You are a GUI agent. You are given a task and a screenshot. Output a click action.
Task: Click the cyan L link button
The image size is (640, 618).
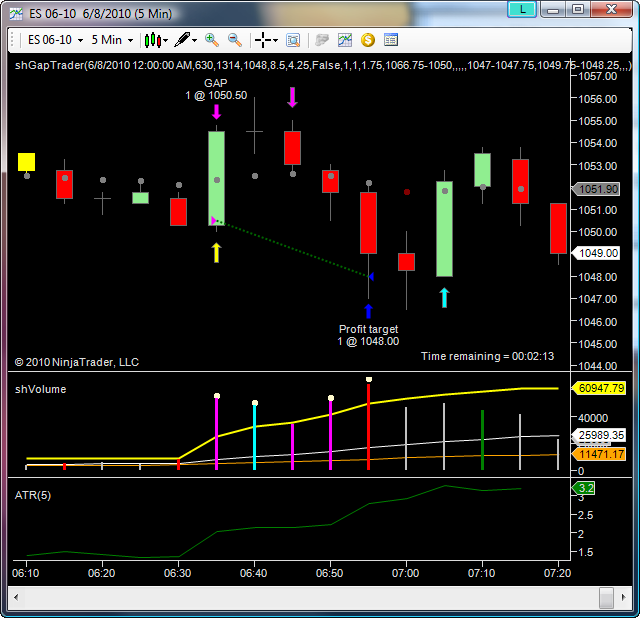pos(522,9)
